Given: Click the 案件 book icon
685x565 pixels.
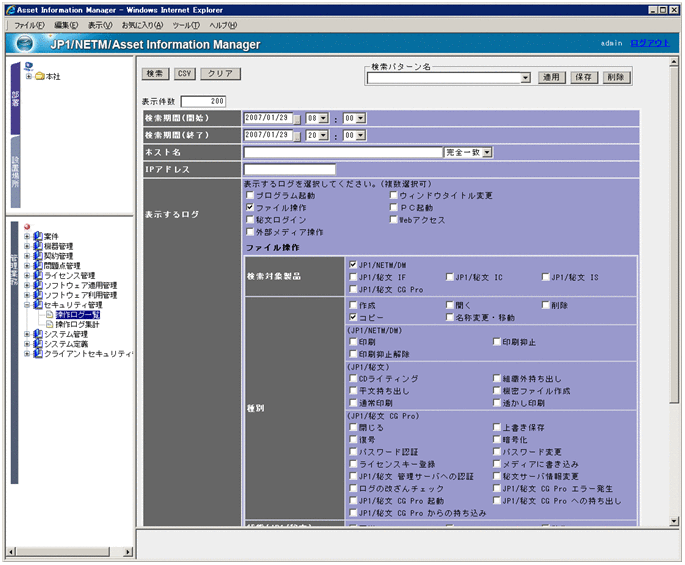Looking at the screenshot, I should point(38,236).
